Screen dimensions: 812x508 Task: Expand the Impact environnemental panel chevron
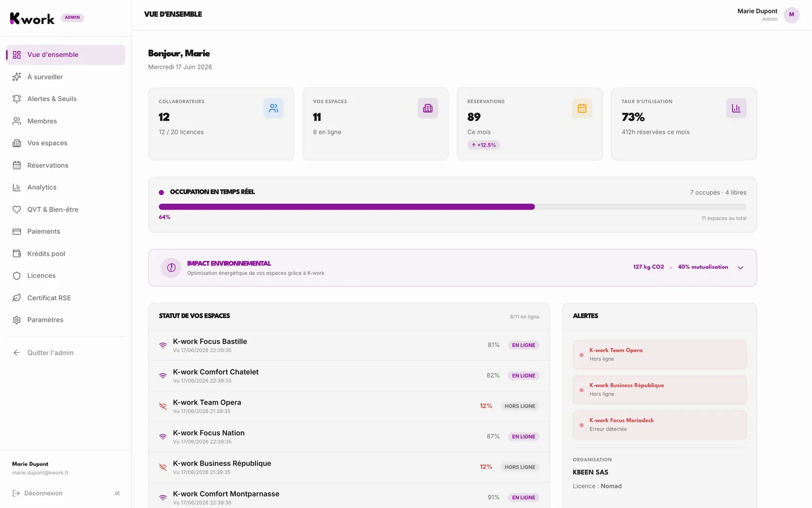[741, 268]
